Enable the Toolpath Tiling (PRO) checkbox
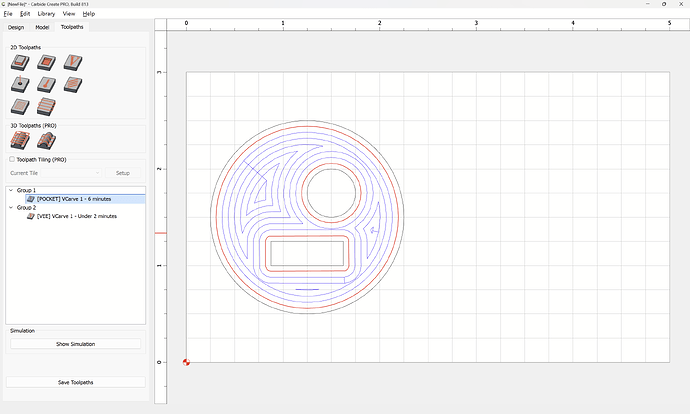The width and height of the screenshot is (690, 414). (12, 159)
